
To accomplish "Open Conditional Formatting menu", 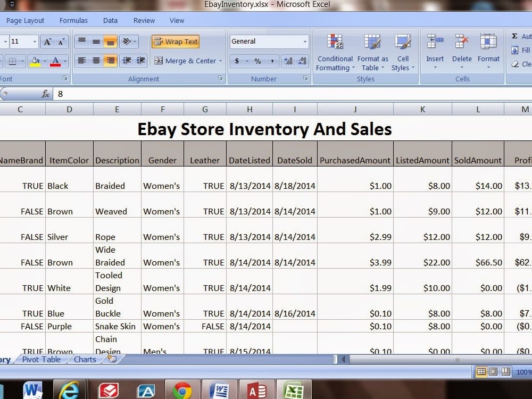I will (x=335, y=53).
